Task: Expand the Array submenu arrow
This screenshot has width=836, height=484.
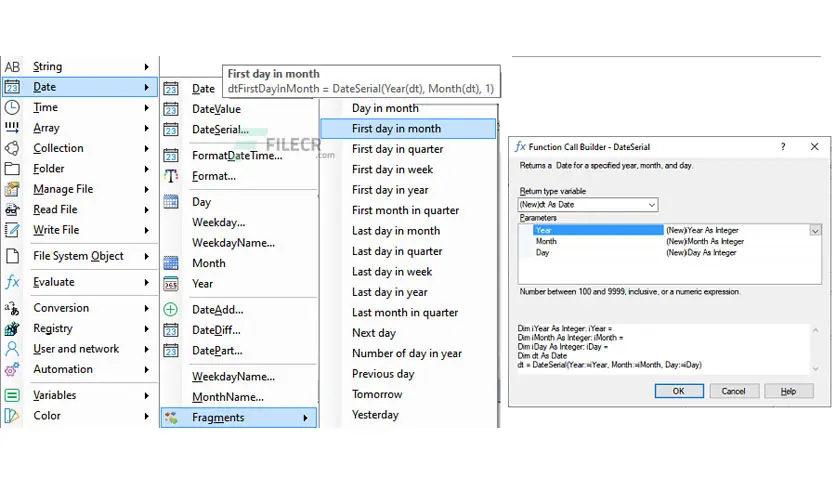Action: click(146, 128)
